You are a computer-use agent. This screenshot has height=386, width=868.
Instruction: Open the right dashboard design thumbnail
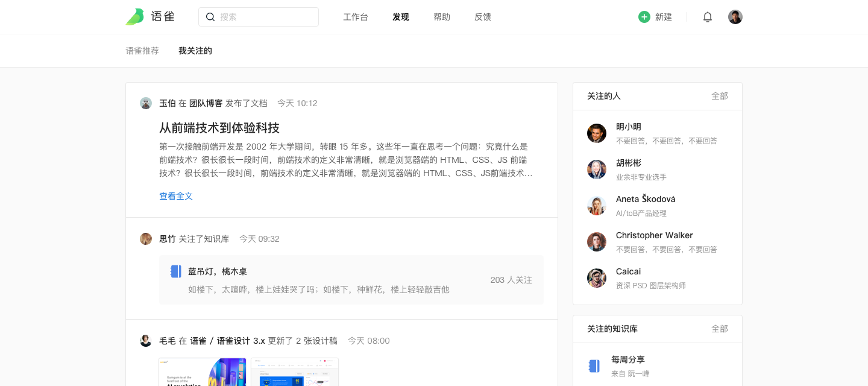295,372
